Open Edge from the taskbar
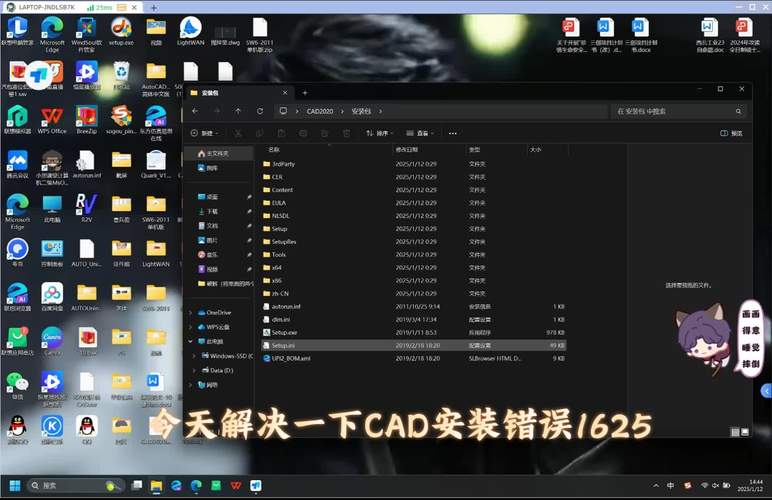The width and height of the screenshot is (772, 500). (x=196, y=486)
